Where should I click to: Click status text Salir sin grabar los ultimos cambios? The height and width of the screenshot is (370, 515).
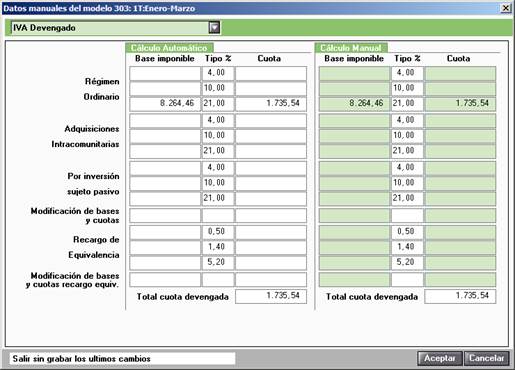[82, 359]
